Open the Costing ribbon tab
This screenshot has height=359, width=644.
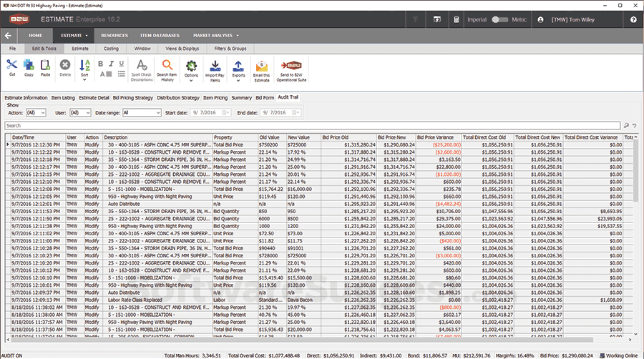point(111,48)
